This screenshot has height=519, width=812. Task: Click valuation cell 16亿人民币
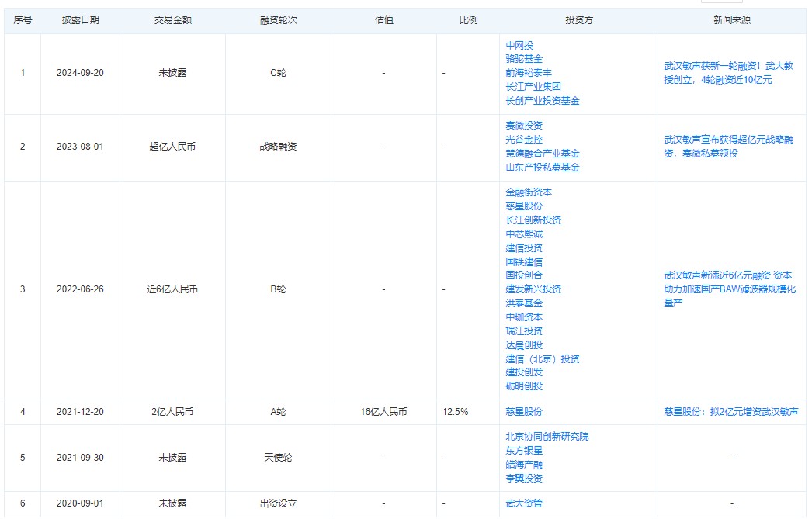(x=383, y=412)
